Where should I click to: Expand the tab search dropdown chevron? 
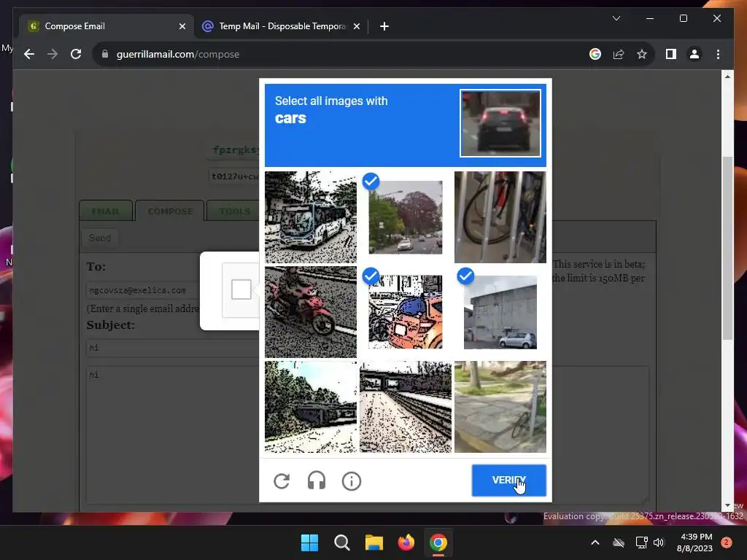point(616,18)
